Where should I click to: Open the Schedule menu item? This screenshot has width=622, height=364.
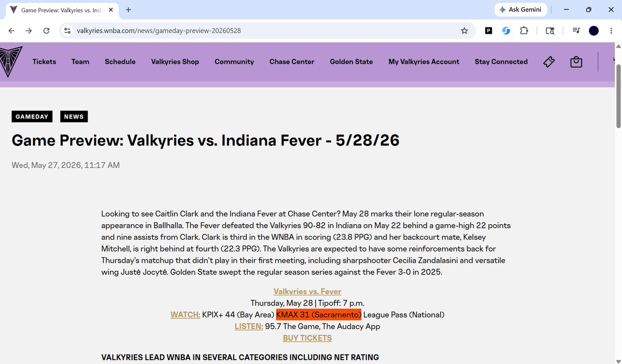point(120,62)
